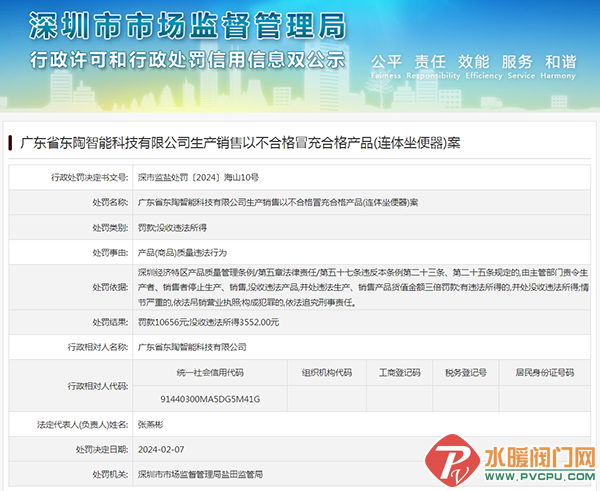The height and width of the screenshot is (491, 600).
Task: Select the 行政处罚决定书文号 label
Action: tap(90, 177)
